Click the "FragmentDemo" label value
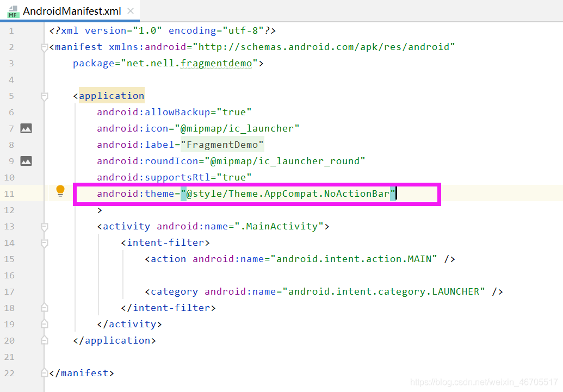The width and height of the screenshot is (563, 392). (x=222, y=145)
